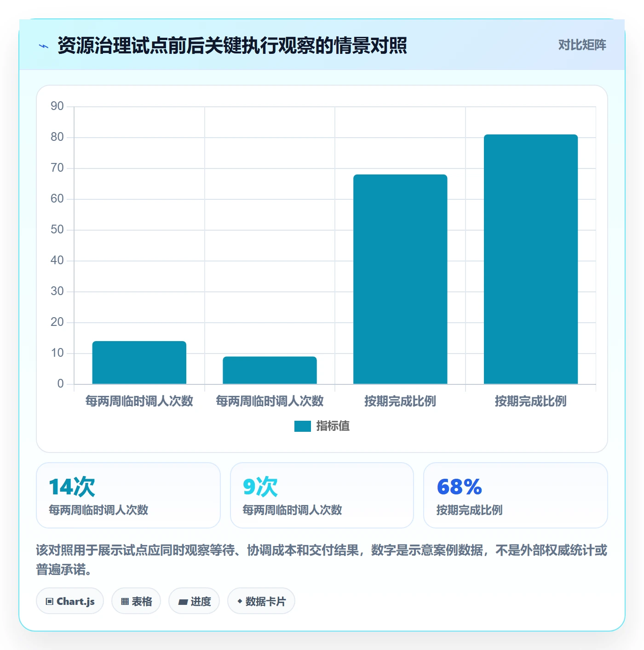
Task: Toggle the 指标值 legend label
Action: (x=333, y=426)
